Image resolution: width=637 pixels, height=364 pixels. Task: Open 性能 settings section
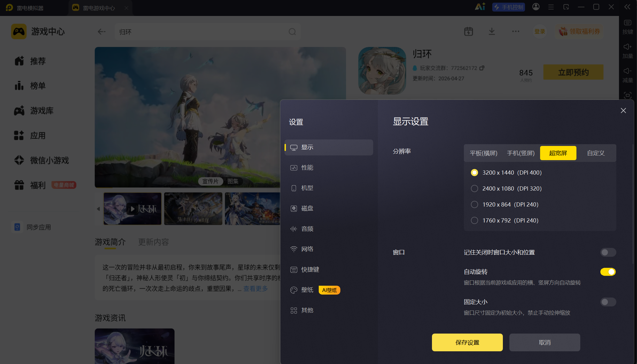click(329, 168)
